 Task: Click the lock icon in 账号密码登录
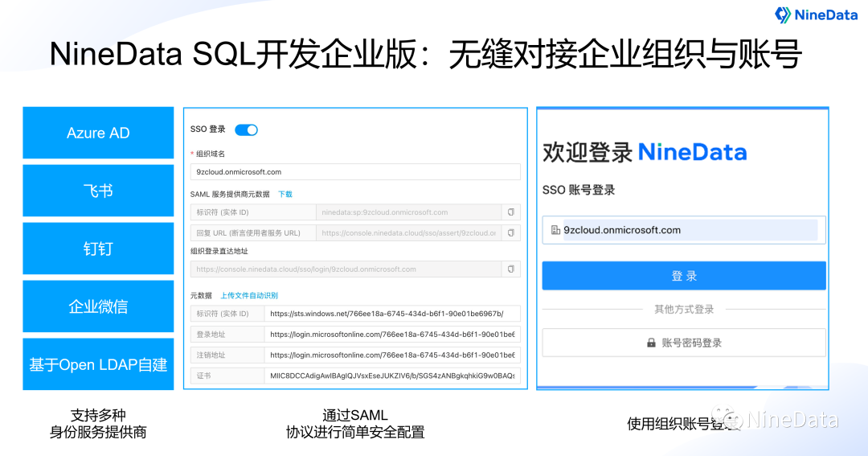(651, 343)
